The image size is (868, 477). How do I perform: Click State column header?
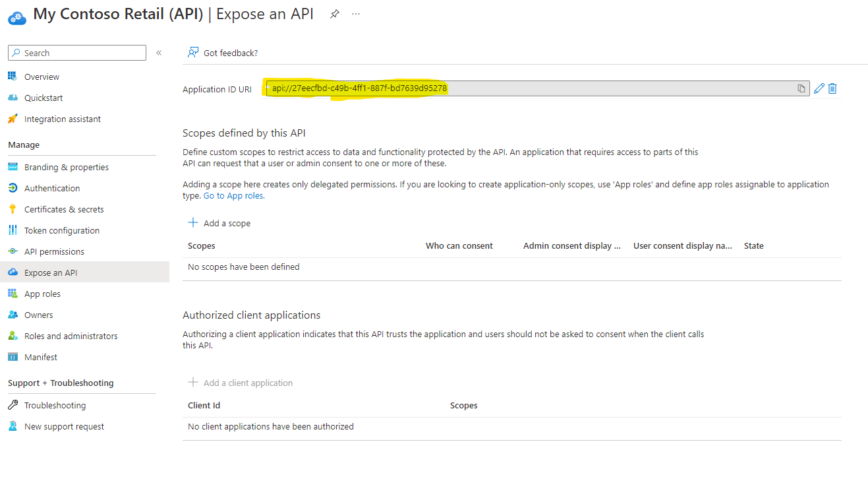754,245
